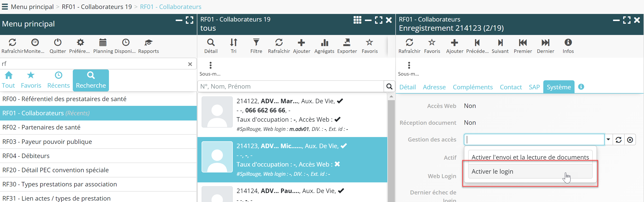Open RF02 - Partenaires de santé
The width and height of the screenshot is (644, 202).
click(x=42, y=127)
